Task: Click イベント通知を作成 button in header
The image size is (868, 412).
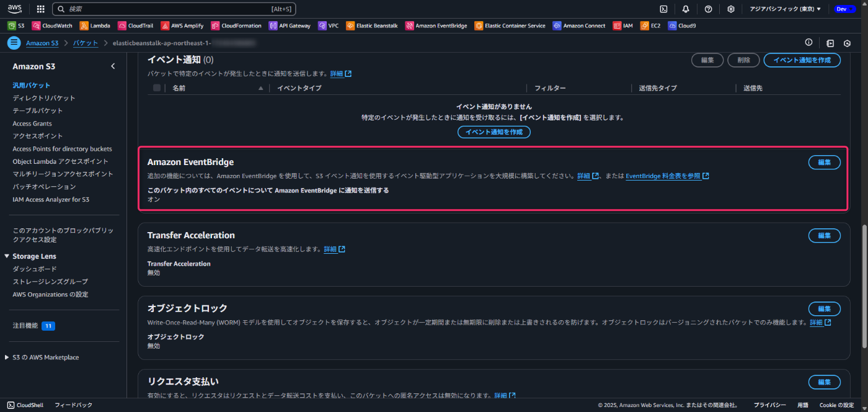Action: 802,60
